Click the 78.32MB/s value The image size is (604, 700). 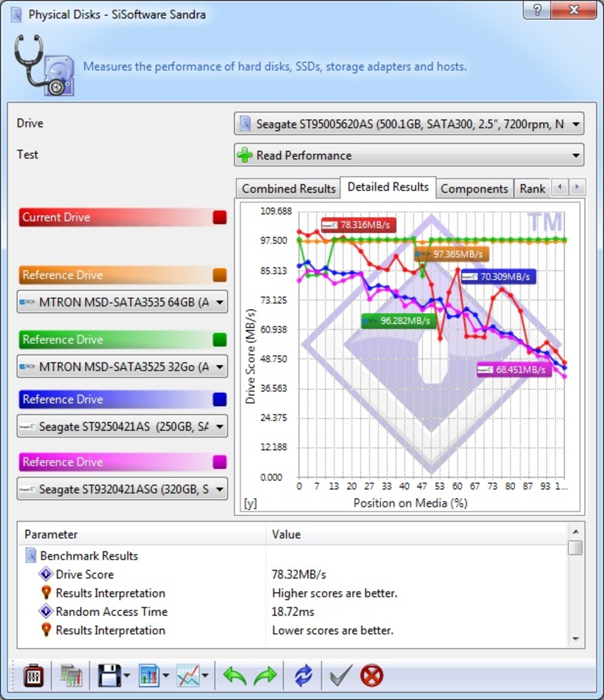point(299,575)
